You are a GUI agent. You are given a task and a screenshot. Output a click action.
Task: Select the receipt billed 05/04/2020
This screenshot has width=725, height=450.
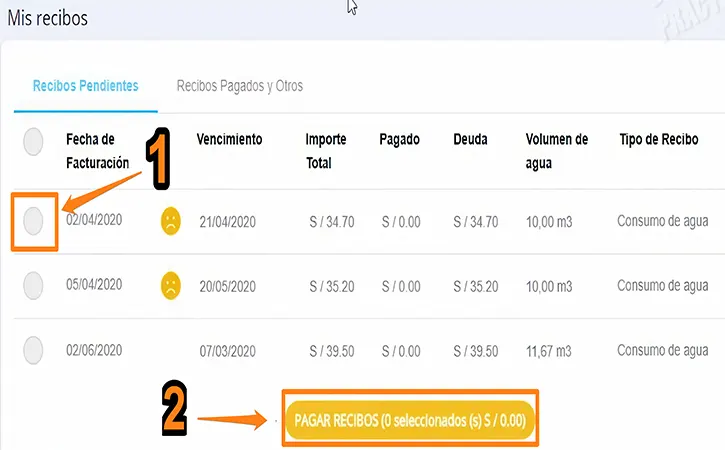[33, 285]
